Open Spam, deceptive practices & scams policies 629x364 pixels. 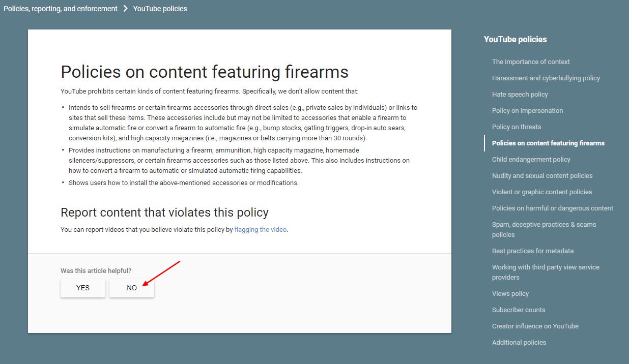[x=544, y=230]
